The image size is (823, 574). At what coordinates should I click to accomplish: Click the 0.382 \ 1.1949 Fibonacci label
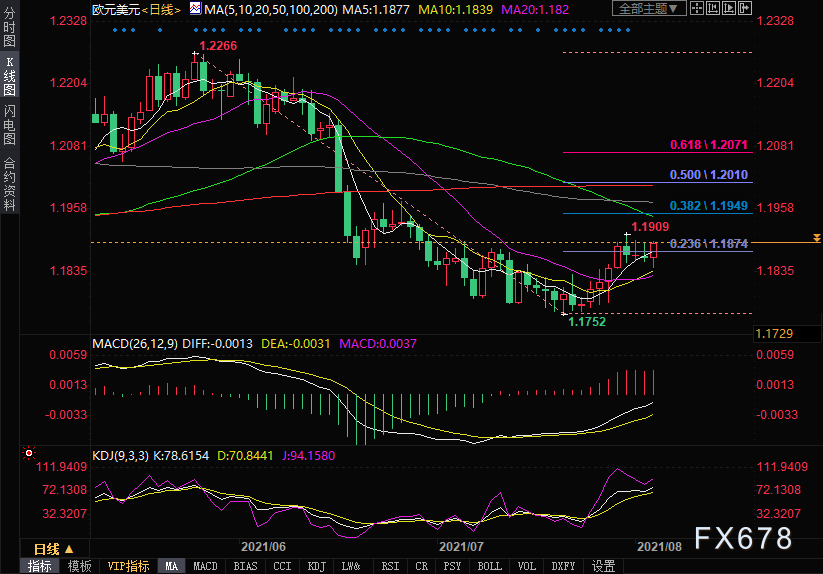[709, 206]
